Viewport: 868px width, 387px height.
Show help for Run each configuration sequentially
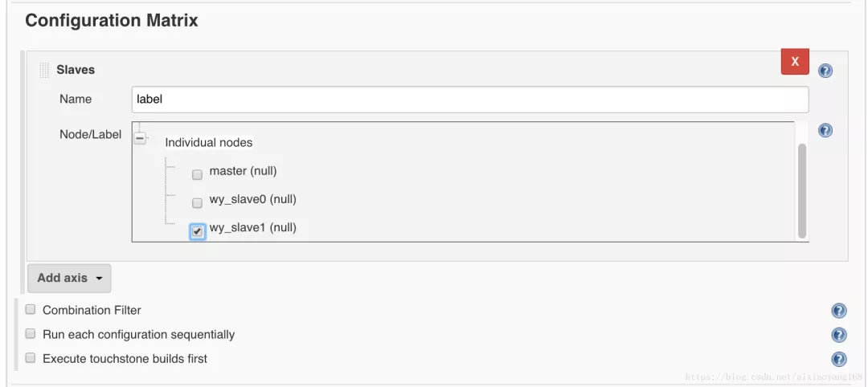(x=839, y=335)
